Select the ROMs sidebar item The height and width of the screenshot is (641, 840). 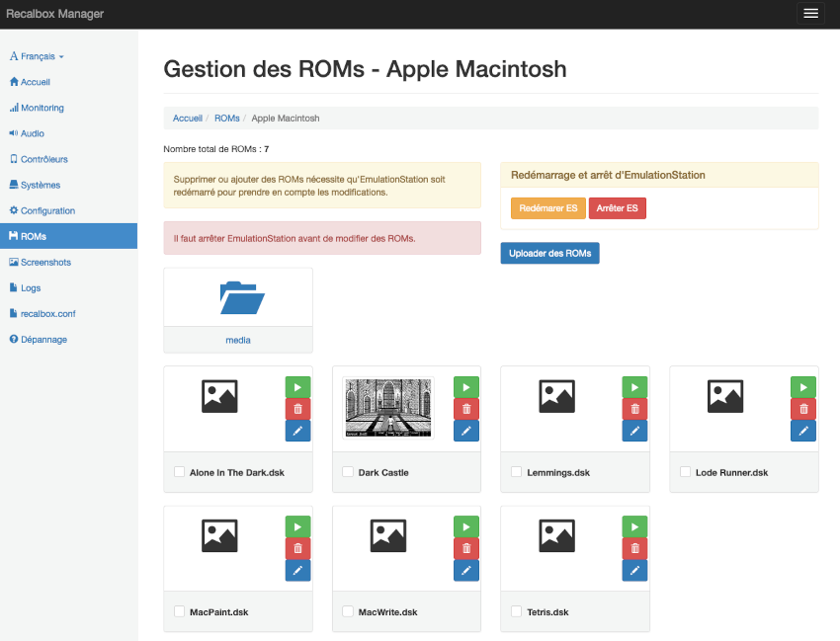(68, 236)
